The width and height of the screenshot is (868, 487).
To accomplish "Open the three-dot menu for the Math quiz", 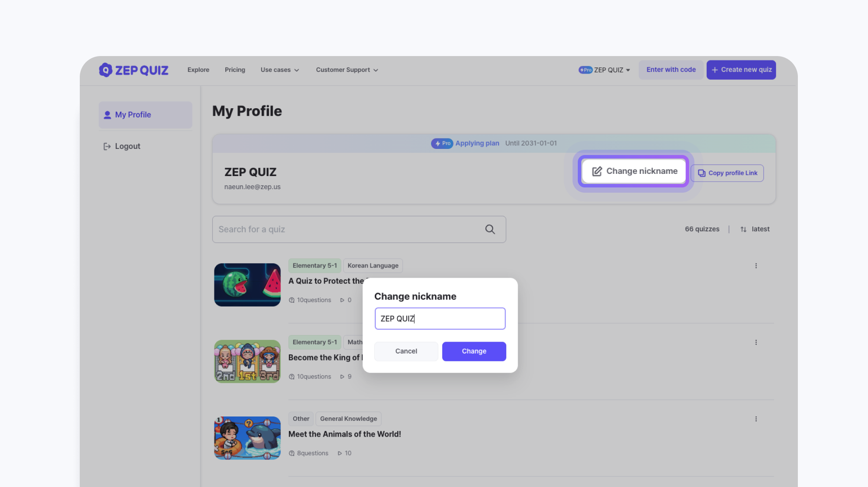I will click(x=756, y=342).
